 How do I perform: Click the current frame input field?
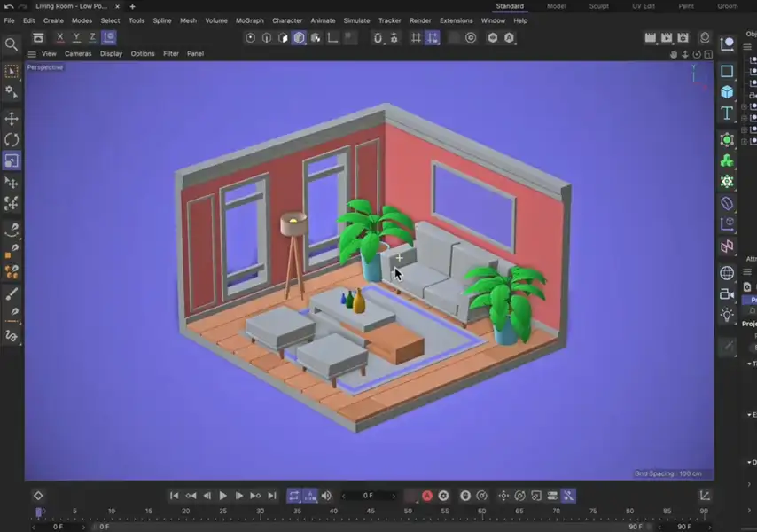(368, 496)
